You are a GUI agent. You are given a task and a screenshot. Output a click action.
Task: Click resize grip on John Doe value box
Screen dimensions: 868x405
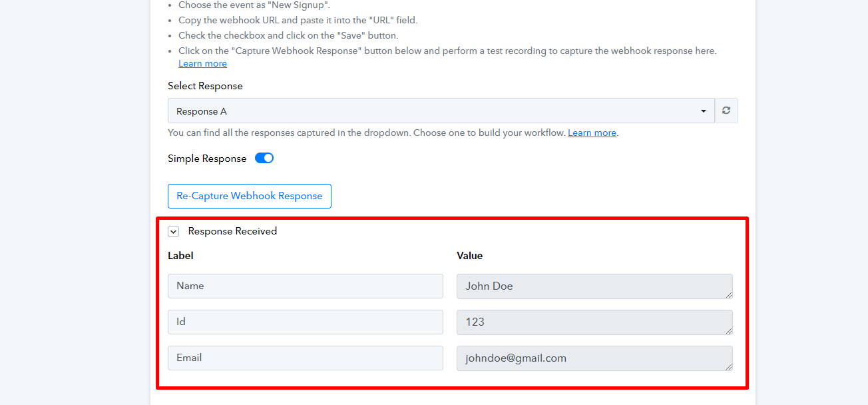729,294
